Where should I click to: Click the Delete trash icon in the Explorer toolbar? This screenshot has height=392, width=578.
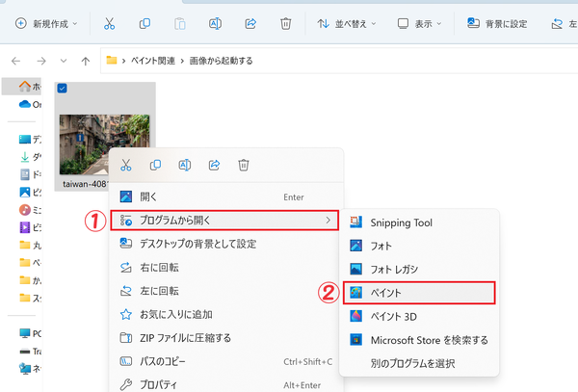click(x=286, y=24)
